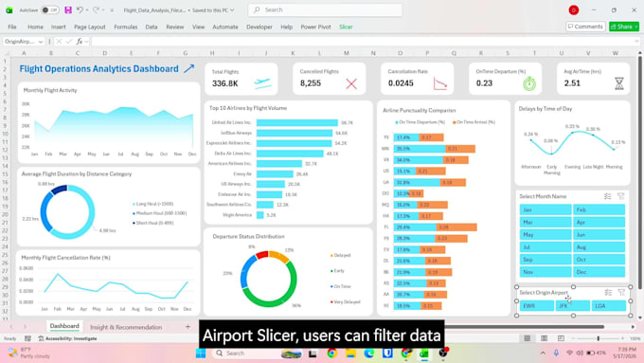Select Jan in the month slicer
The width and height of the screenshot is (644, 363).
[545, 209]
